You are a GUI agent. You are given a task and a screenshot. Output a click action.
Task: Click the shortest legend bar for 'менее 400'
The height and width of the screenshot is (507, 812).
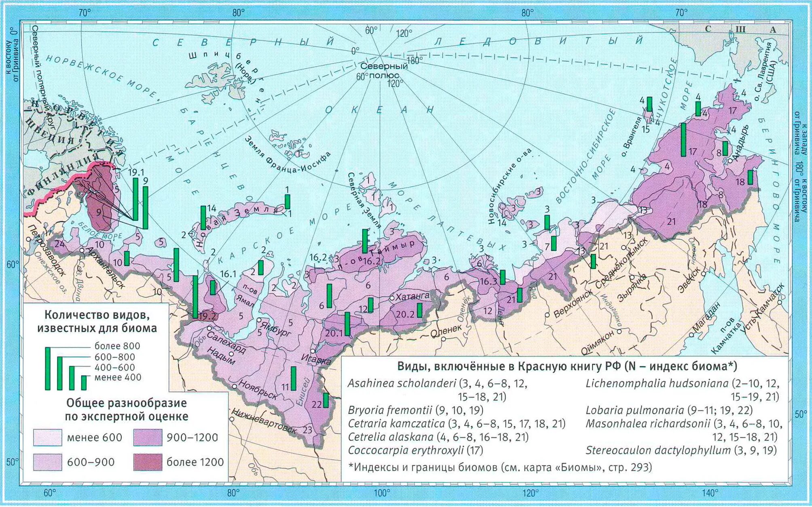84,382
